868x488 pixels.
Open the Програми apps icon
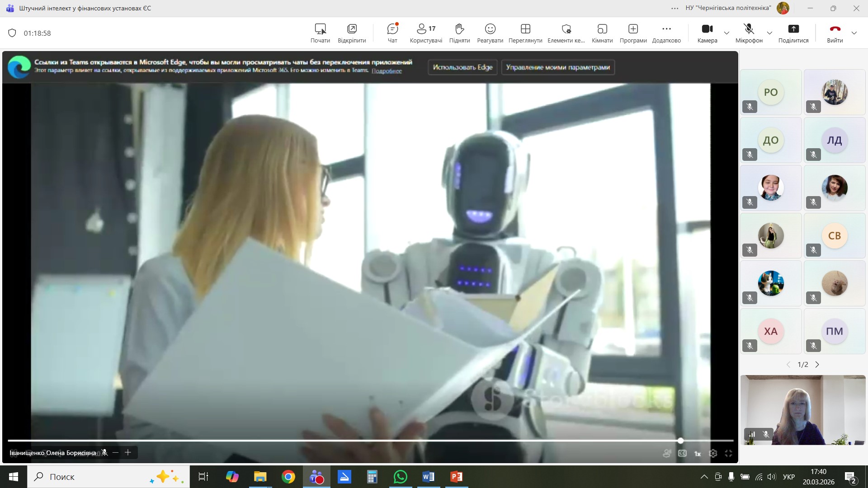[x=633, y=33]
